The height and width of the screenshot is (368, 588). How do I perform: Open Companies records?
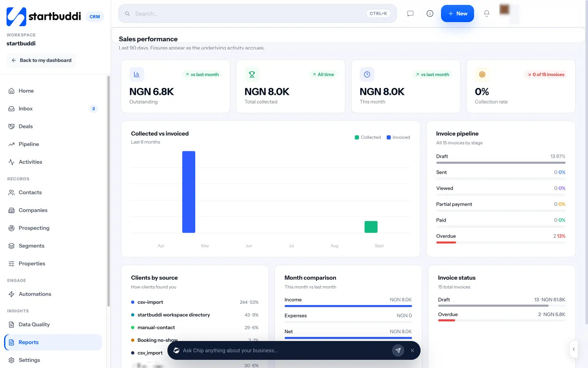53,210
